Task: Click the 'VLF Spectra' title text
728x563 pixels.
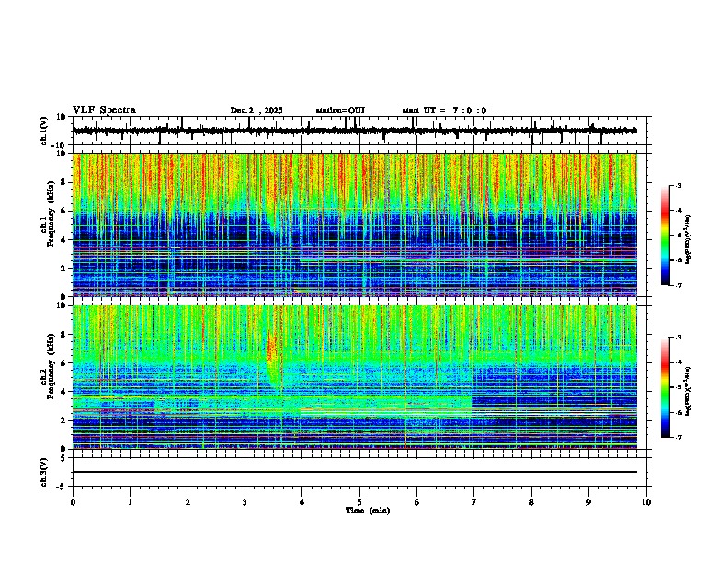Action: (104, 110)
